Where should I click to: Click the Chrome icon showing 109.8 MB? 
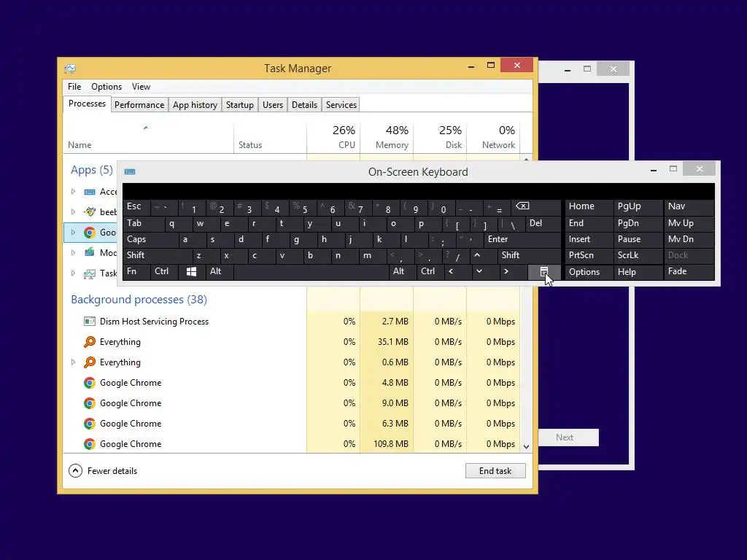(90, 444)
